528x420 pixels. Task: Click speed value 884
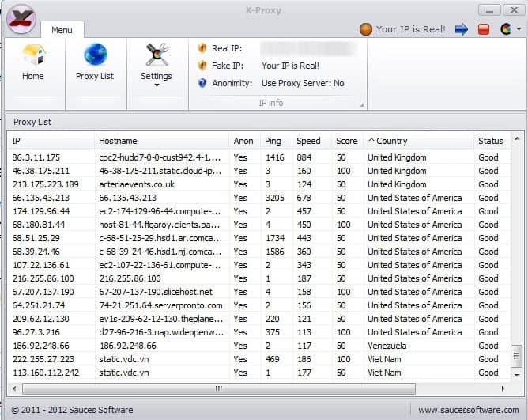pyautogui.click(x=304, y=157)
